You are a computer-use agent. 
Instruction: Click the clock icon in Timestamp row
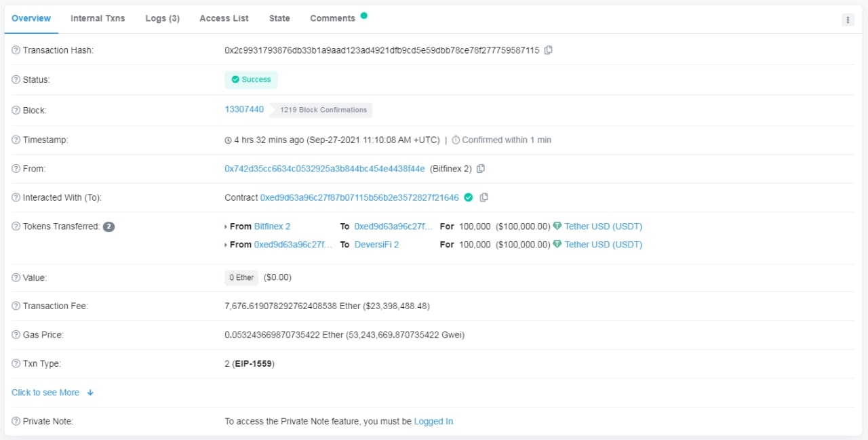pyautogui.click(x=228, y=140)
